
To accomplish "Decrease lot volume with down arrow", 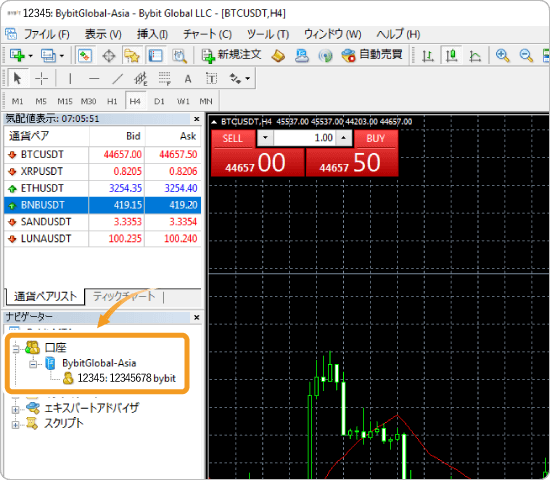I will pos(266,138).
